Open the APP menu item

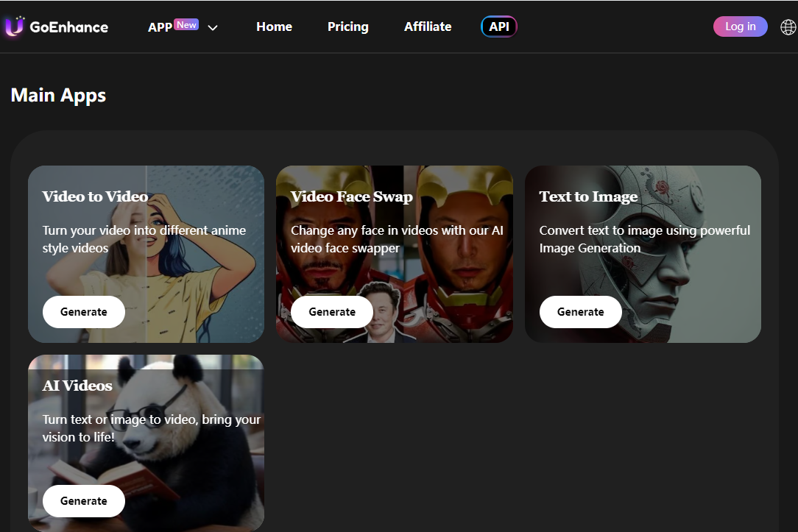160,27
